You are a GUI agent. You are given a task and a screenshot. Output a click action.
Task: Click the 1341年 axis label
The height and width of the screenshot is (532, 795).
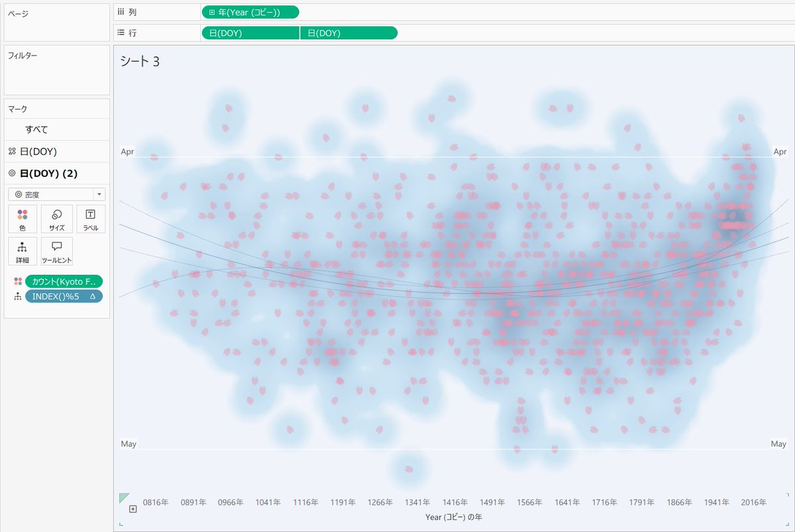(419, 502)
